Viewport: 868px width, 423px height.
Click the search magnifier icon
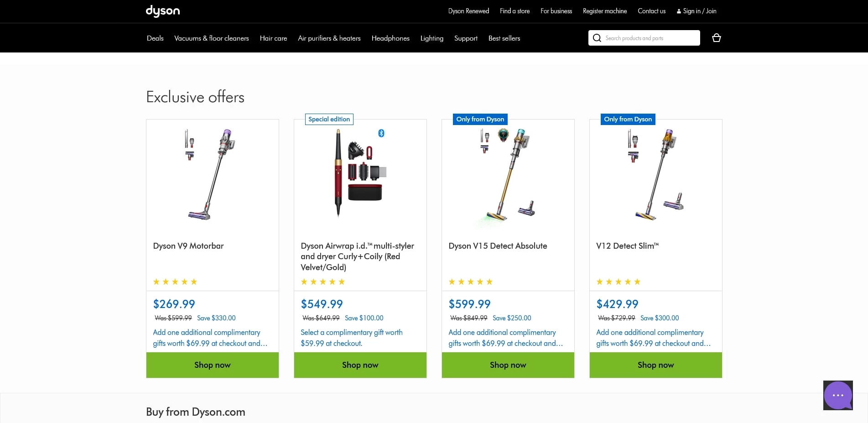tap(597, 38)
